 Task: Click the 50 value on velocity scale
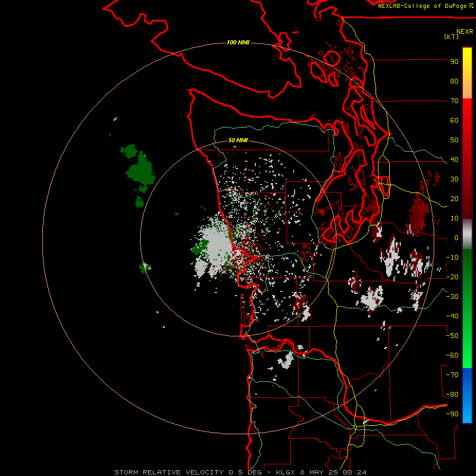coord(454,140)
